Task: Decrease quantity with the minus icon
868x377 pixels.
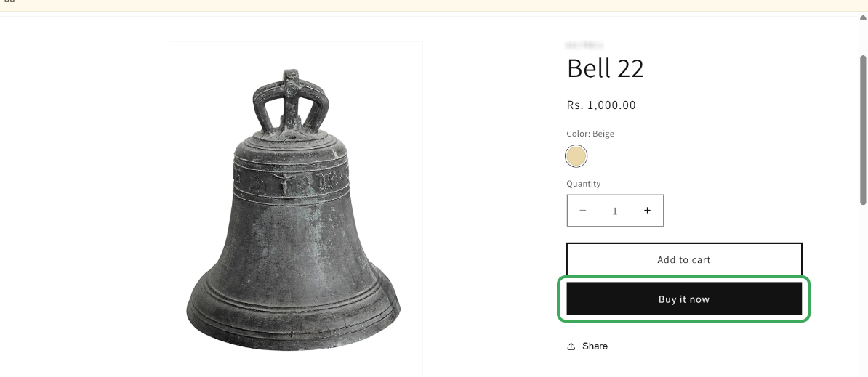Action: 583,211
